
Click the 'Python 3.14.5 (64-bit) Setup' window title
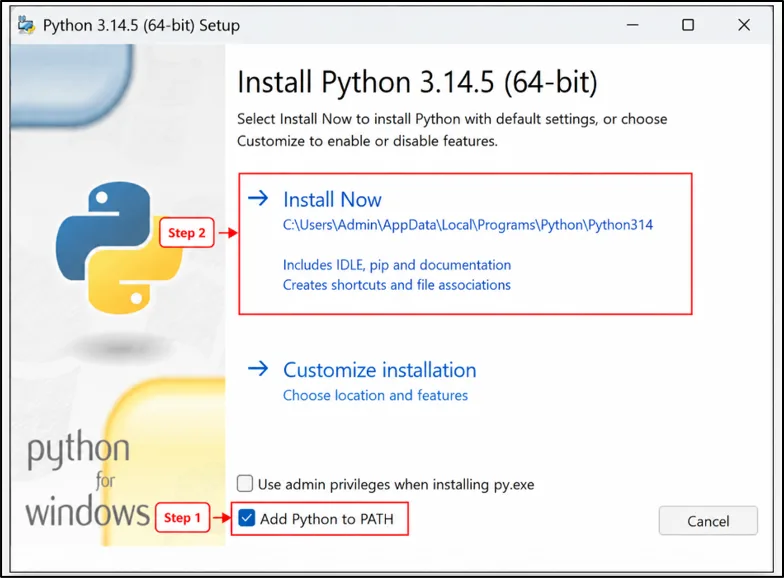(x=142, y=26)
